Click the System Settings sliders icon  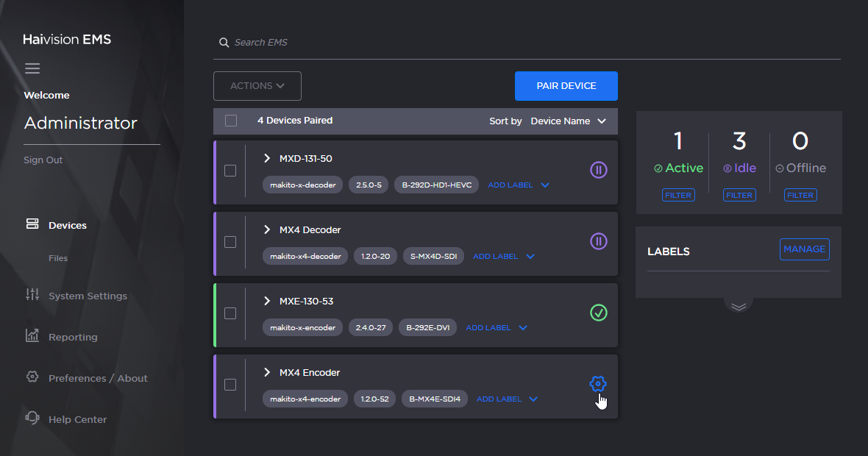click(x=31, y=295)
